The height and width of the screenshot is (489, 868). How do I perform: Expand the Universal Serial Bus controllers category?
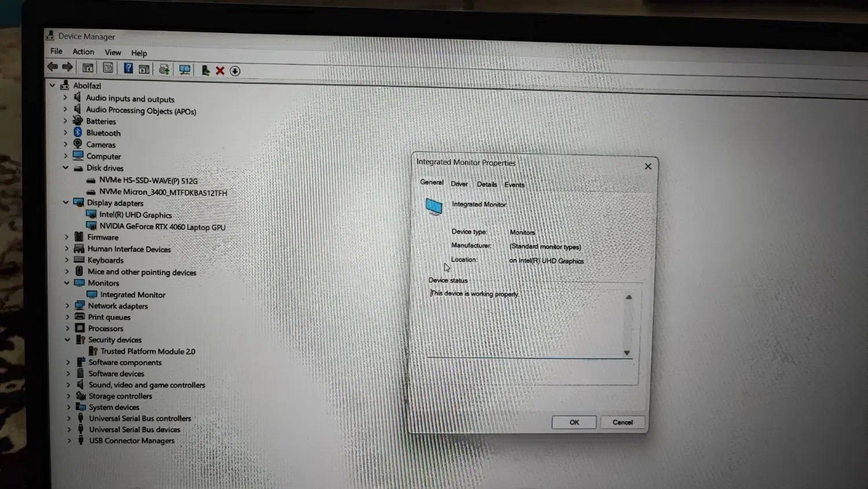[69, 418]
